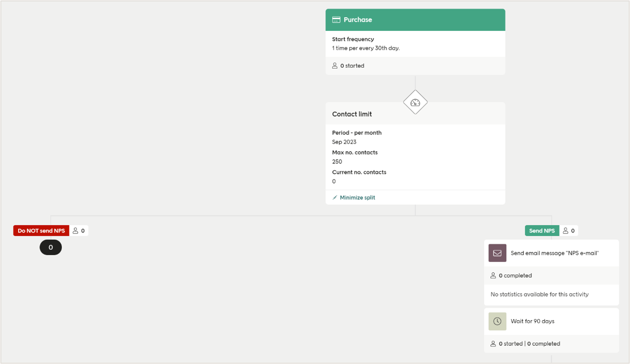Click the Purchase credit card icon
Viewport: 630px width, 364px height.
click(336, 20)
